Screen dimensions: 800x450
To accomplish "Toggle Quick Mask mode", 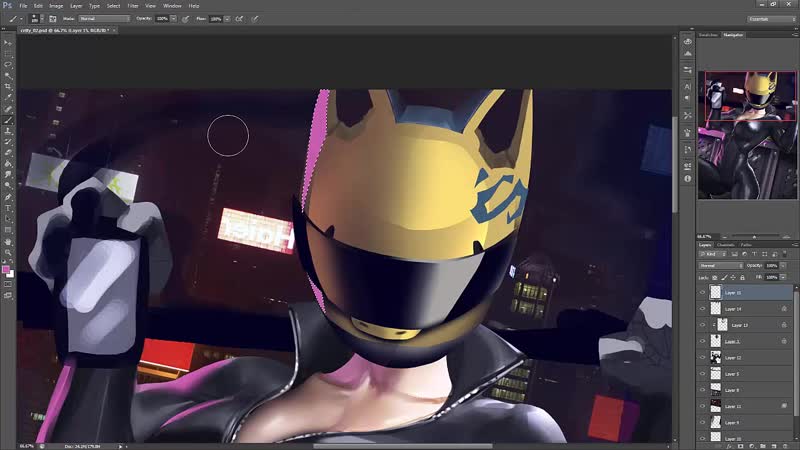I will (8, 284).
